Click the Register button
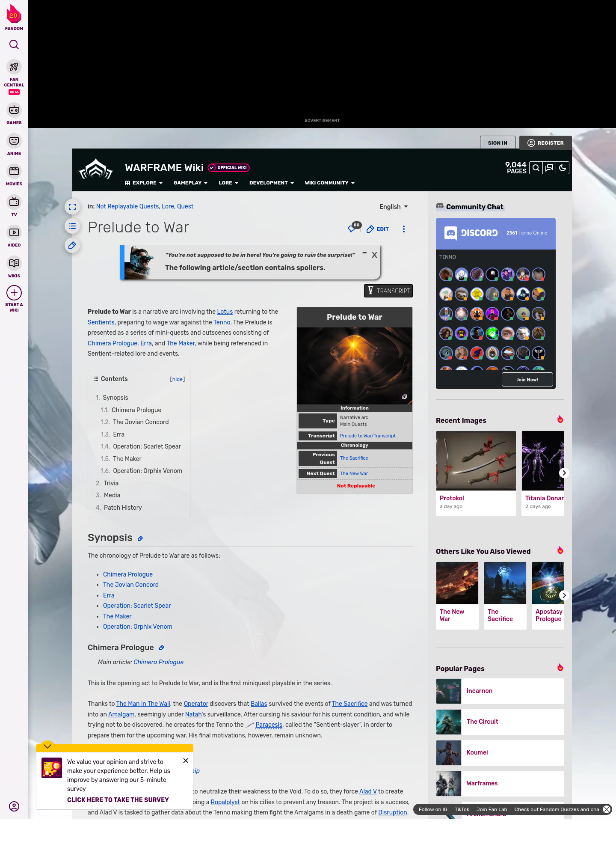The width and height of the screenshot is (616, 856). click(545, 143)
